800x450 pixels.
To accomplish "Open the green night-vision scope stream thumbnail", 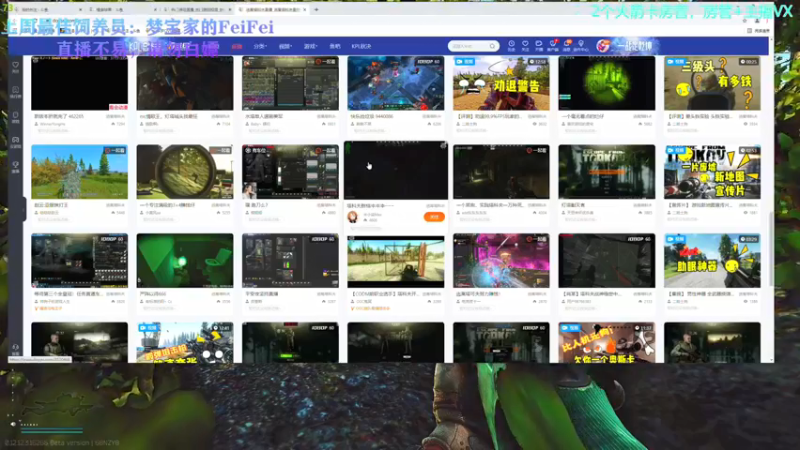I will tap(607, 83).
